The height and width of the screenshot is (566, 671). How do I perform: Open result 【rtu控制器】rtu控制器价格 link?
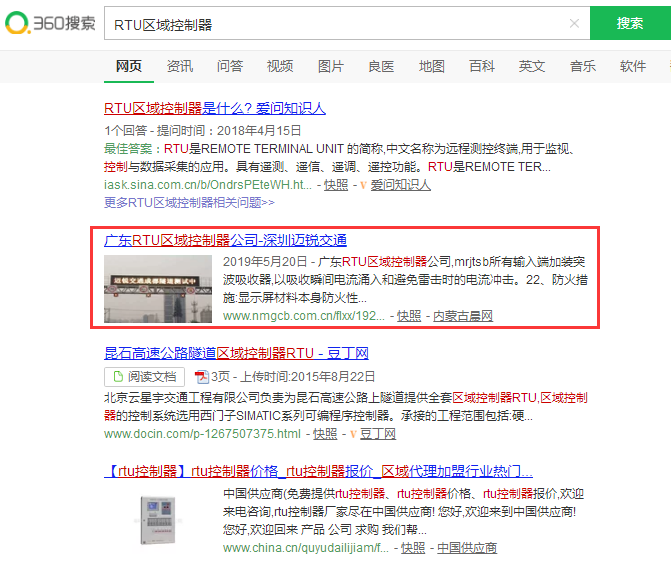pyautogui.click(x=318, y=471)
